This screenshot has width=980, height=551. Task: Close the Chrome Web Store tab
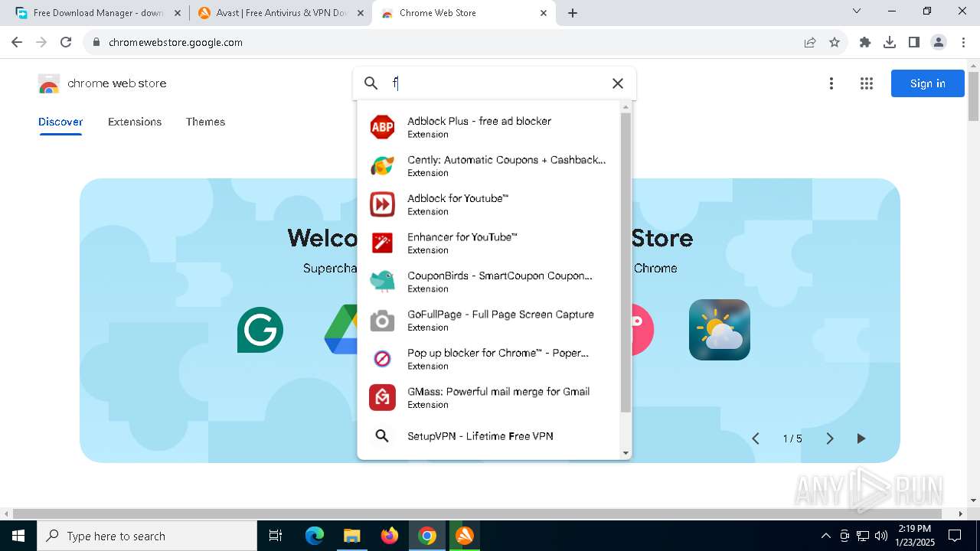pyautogui.click(x=544, y=13)
